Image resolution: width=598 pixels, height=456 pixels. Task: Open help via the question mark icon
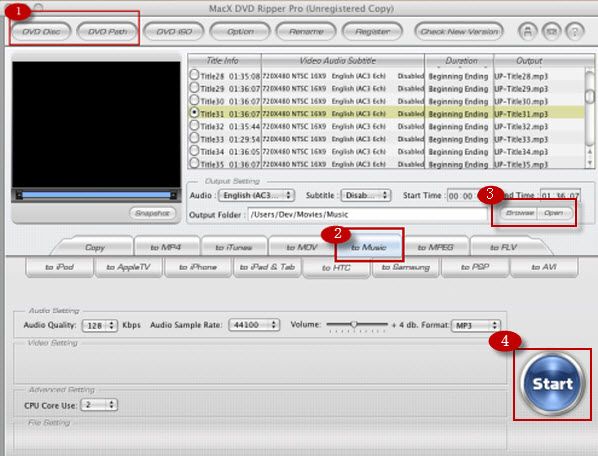pyautogui.click(x=575, y=31)
